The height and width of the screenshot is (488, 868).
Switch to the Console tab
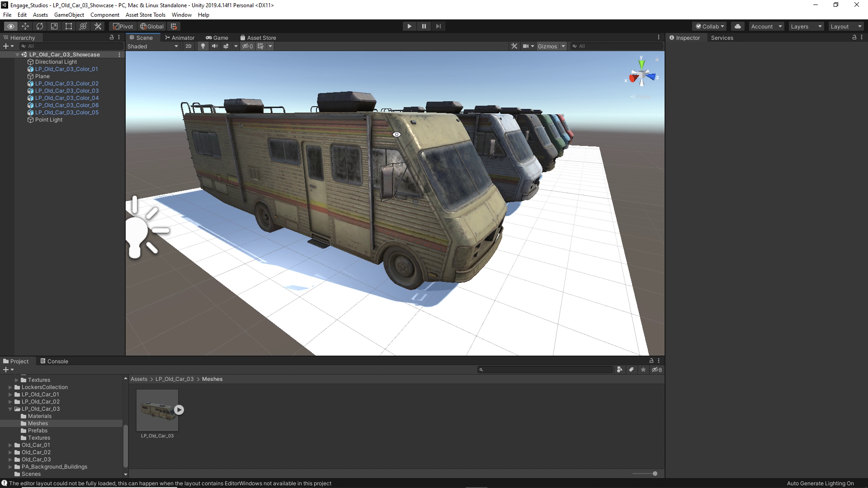(54, 361)
